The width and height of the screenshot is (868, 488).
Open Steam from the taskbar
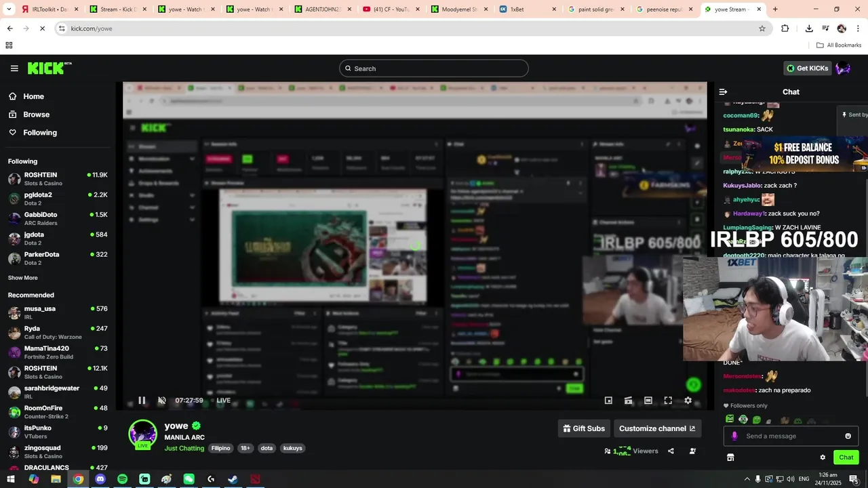233,479
